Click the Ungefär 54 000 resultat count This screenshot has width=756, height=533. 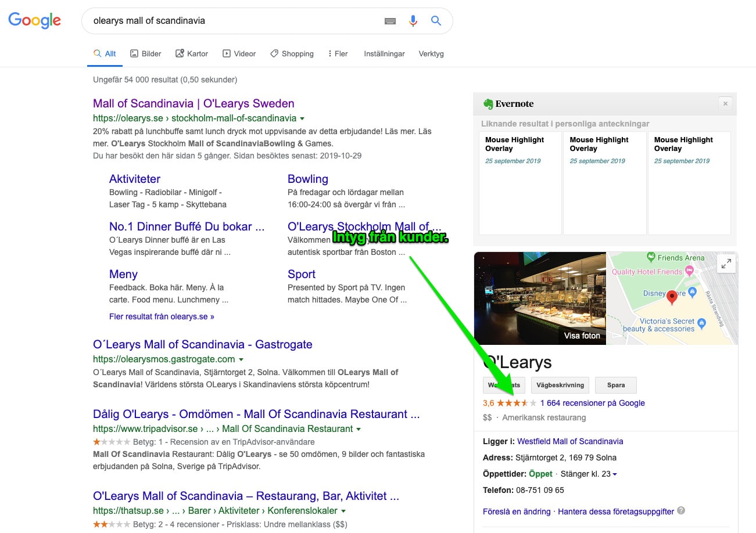point(165,80)
